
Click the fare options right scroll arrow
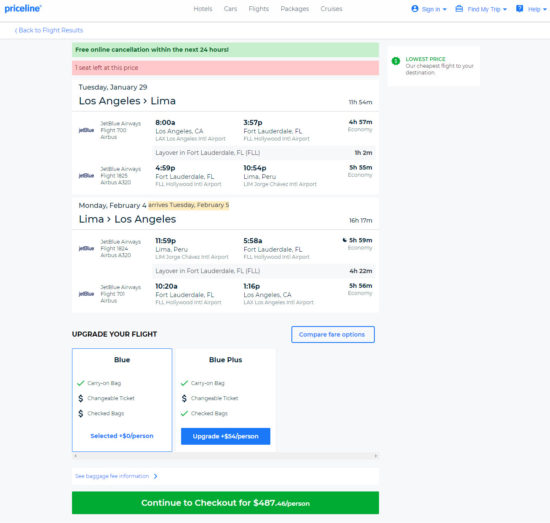pos(376,456)
